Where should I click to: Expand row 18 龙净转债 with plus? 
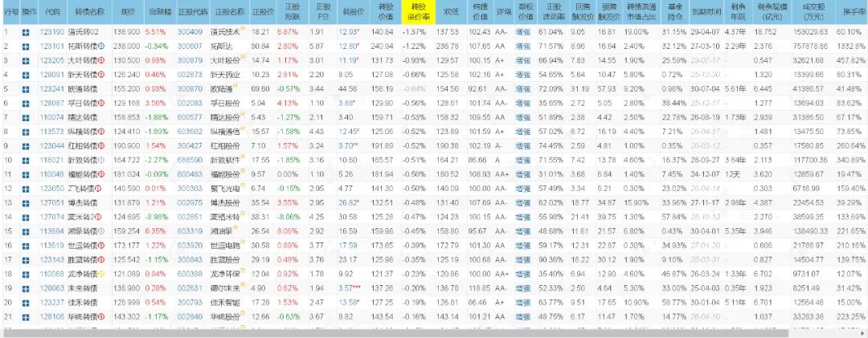pyautogui.click(x=26, y=273)
